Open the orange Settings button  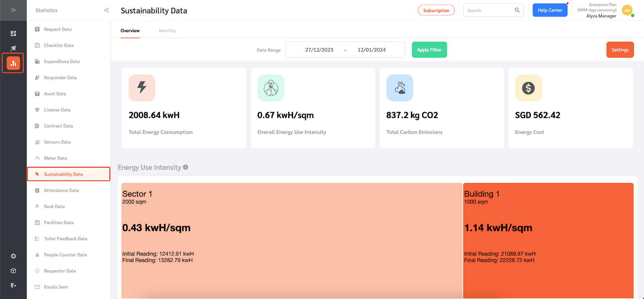[x=620, y=50]
